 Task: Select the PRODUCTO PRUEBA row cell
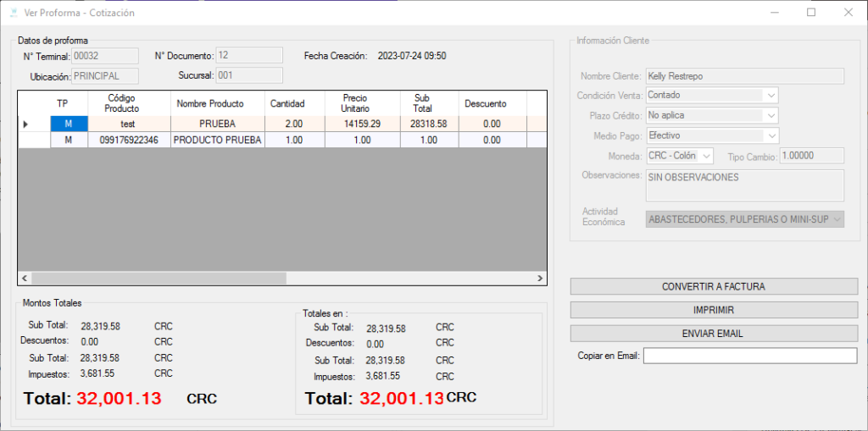click(x=218, y=140)
